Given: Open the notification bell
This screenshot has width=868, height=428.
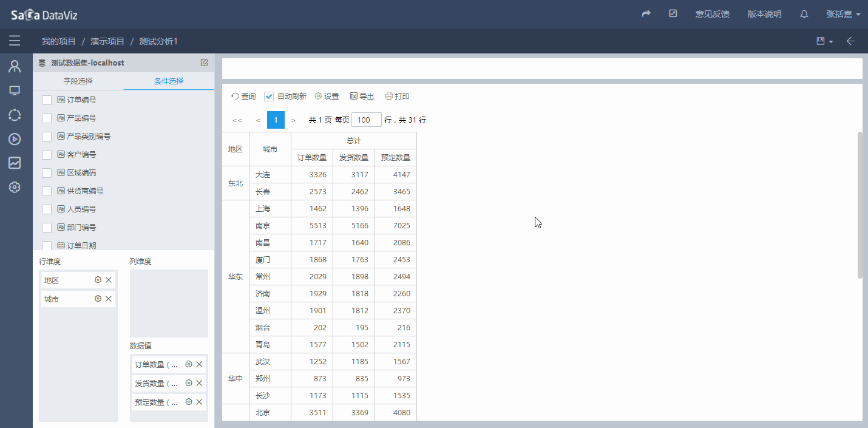Looking at the screenshot, I should click(804, 14).
